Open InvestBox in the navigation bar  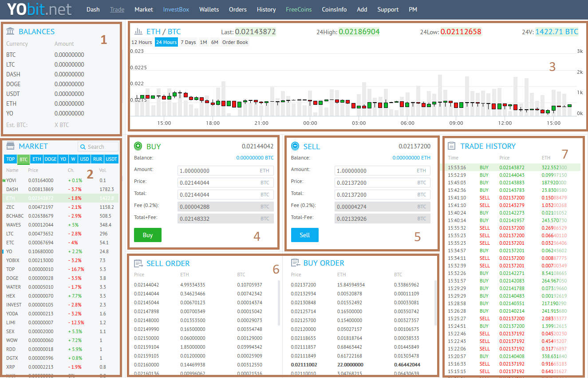176,9
